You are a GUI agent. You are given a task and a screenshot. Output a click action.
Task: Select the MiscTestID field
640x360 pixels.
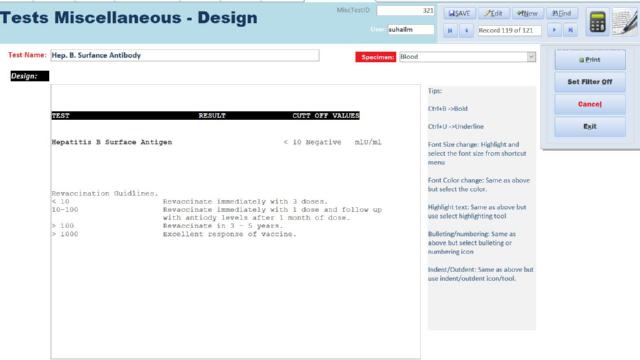click(x=405, y=11)
